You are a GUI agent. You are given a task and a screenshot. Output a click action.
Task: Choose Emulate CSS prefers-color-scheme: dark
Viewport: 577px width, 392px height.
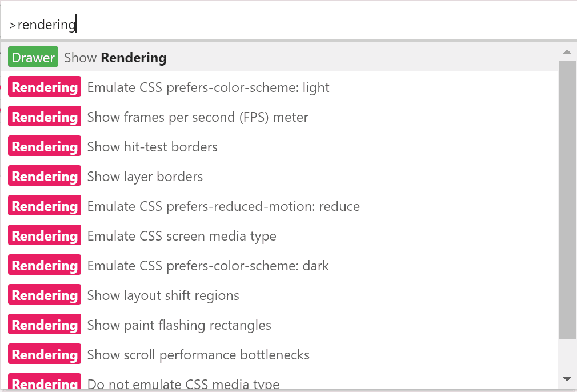(208, 266)
